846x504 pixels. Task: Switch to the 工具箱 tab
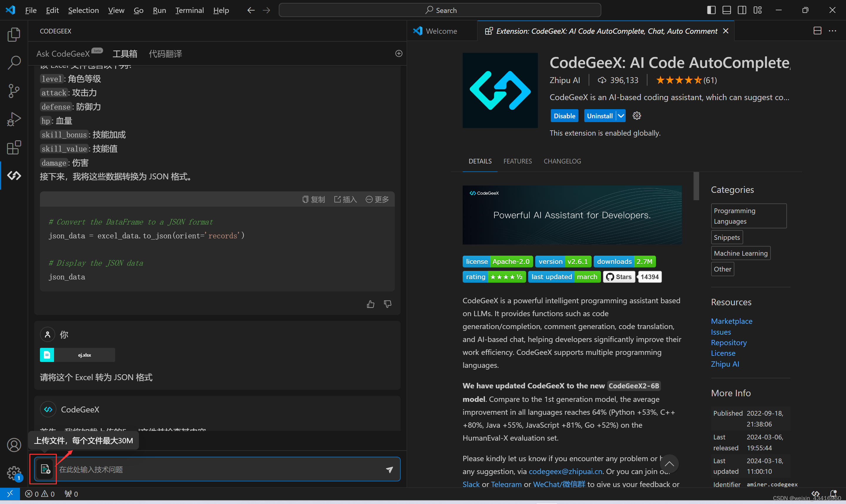[x=125, y=54]
